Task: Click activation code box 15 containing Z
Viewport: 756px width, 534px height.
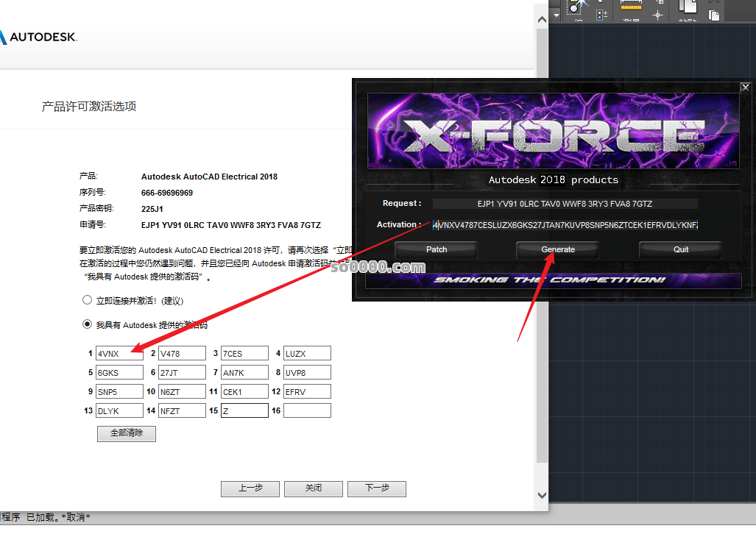Action: [244, 410]
